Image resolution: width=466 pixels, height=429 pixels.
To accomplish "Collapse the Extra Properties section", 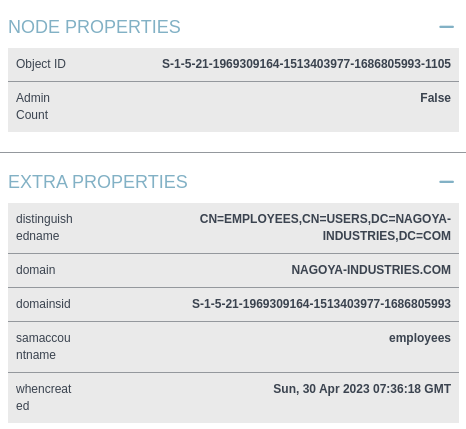I will click(x=446, y=182).
